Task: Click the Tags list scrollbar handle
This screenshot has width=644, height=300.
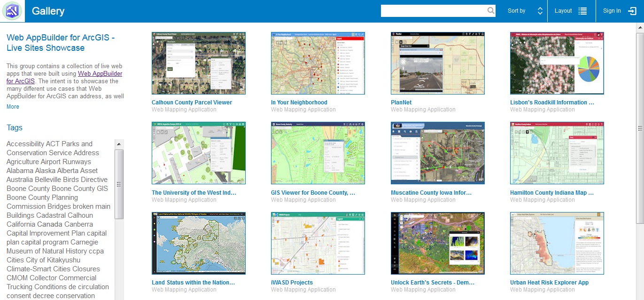Action: tap(119, 184)
